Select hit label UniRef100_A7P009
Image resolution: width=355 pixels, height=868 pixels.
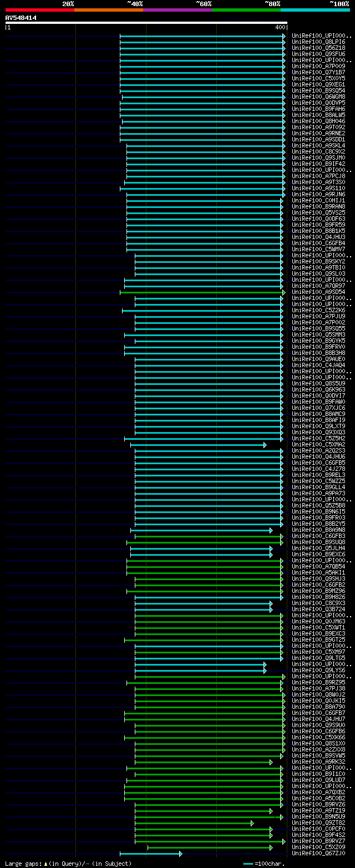[318, 66]
